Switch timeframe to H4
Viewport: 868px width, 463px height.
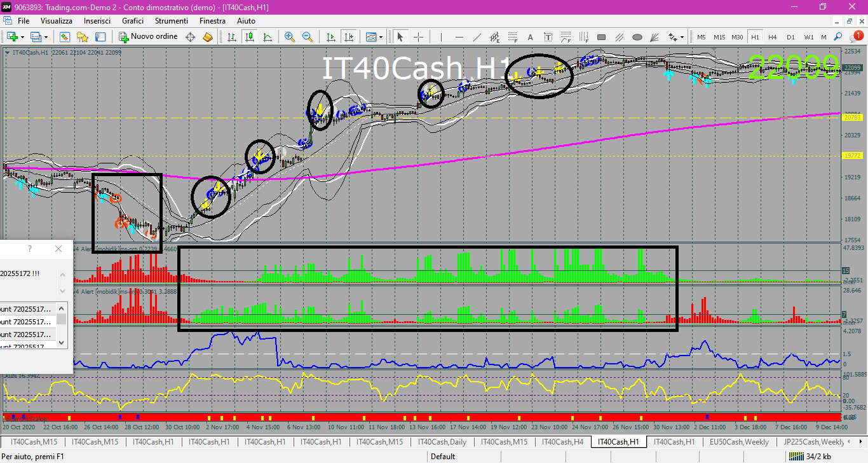(x=773, y=37)
